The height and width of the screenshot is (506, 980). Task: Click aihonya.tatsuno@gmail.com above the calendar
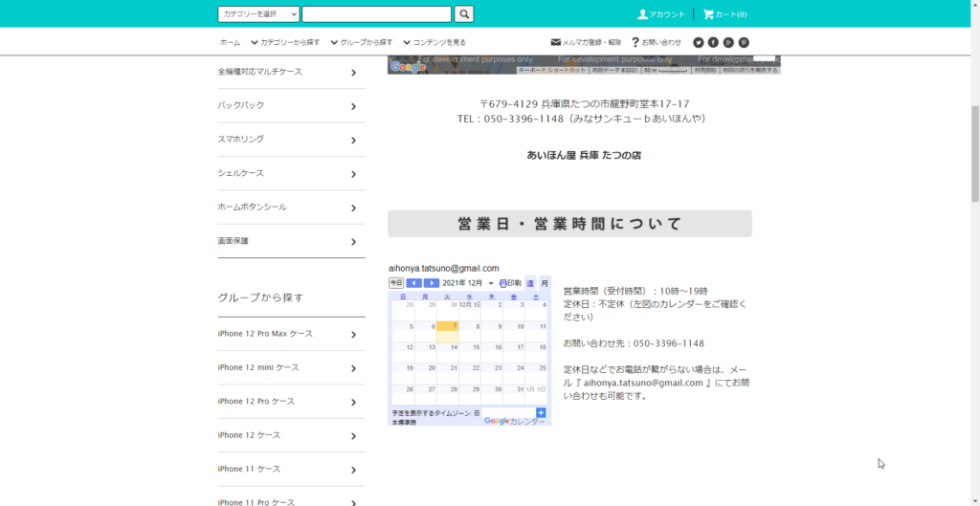tap(444, 268)
